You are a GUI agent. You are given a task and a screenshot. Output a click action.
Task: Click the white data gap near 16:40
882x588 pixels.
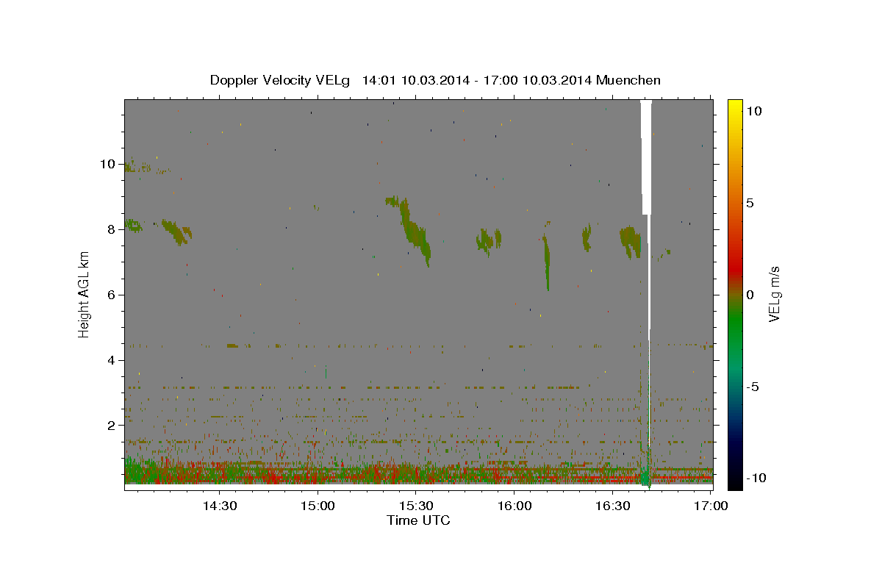coord(646,158)
